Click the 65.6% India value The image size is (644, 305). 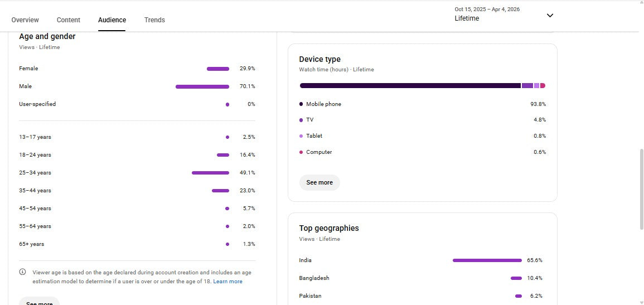tap(535, 260)
